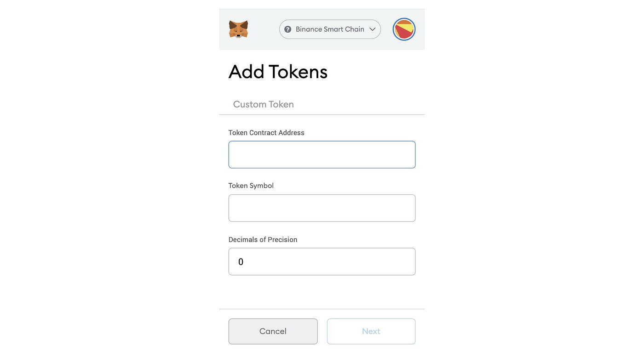Click the Decimals of Precision label

(263, 239)
